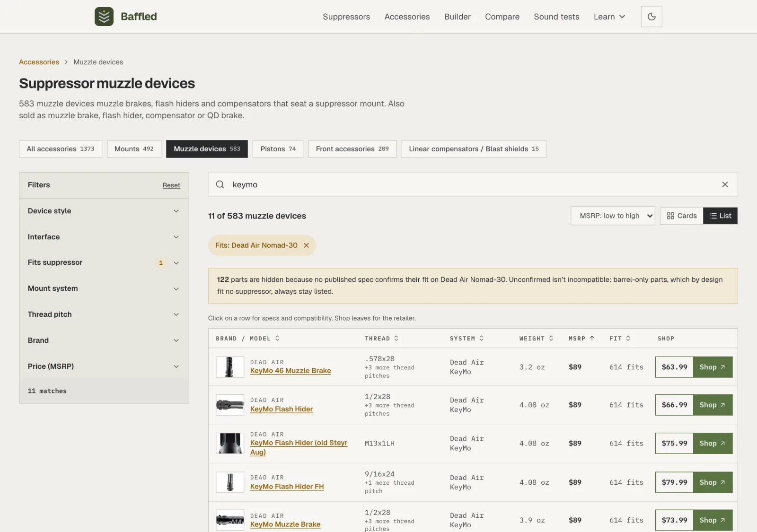
Task: Expand the Thread pitch filter
Action: 104,314
